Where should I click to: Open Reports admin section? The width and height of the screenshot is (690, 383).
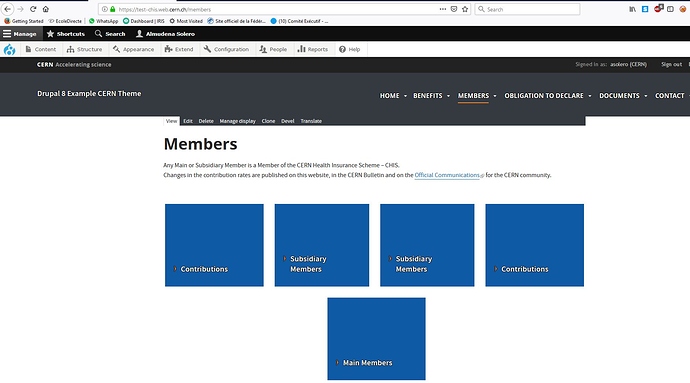pos(312,49)
